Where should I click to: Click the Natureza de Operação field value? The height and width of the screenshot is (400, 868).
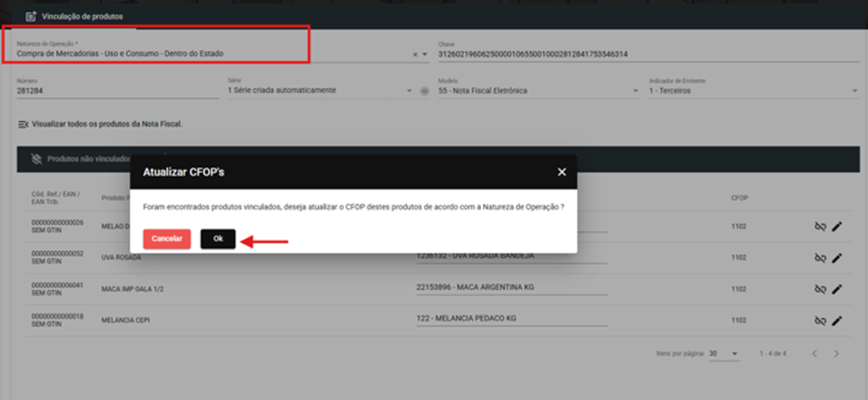coord(120,54)
